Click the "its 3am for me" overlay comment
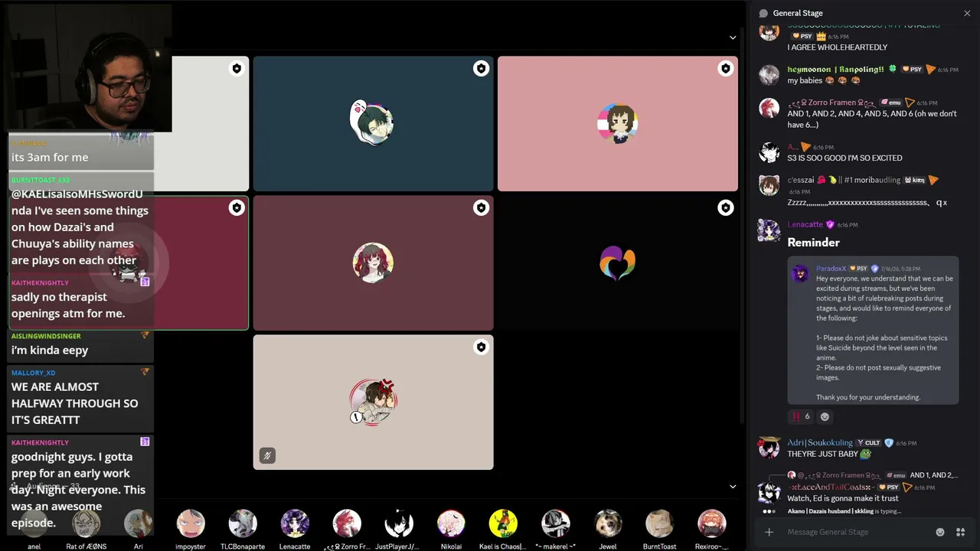Viewport: 980px width, 551px height. pos(50,157)
